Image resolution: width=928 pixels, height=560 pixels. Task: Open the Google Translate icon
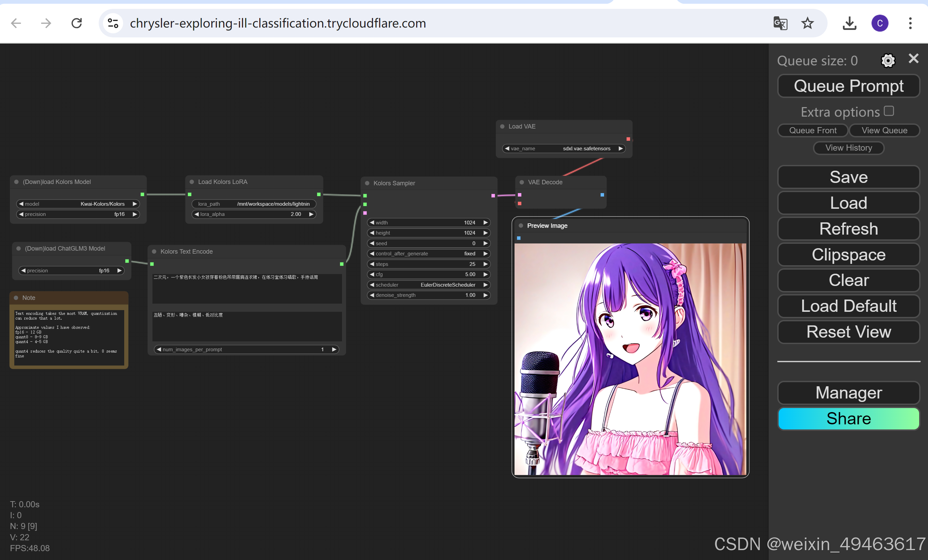pos(780,23)
